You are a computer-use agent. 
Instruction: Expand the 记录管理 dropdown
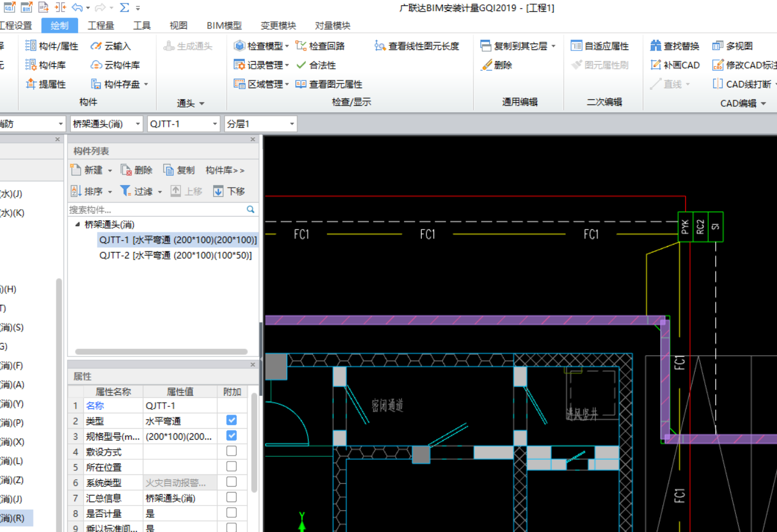point(287,66)
